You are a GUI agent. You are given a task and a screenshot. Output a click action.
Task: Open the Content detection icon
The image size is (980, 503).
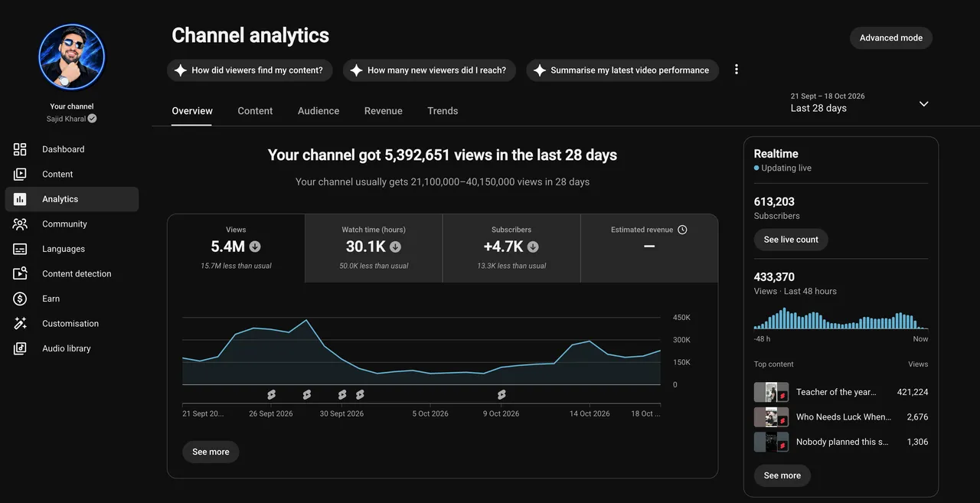[20, 273]
